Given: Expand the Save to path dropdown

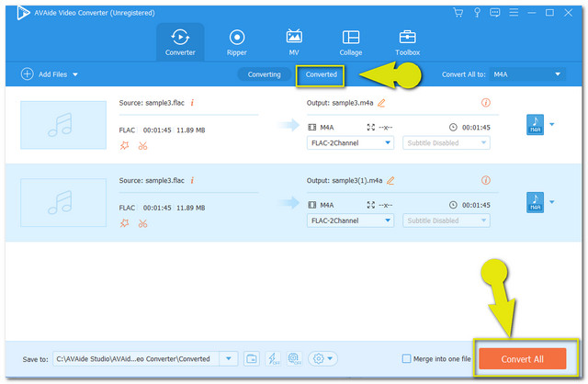Looking at the screenshot, I should pos(229,359).
